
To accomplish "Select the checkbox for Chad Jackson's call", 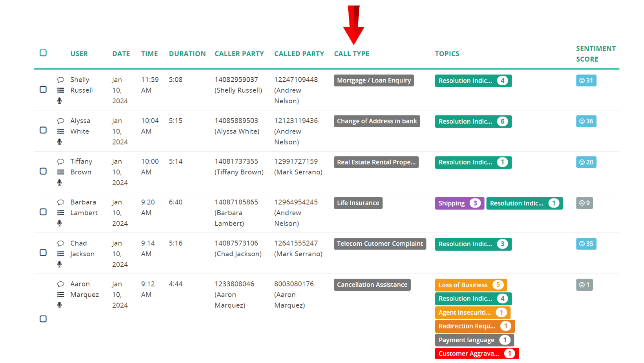I will [43, 253].
